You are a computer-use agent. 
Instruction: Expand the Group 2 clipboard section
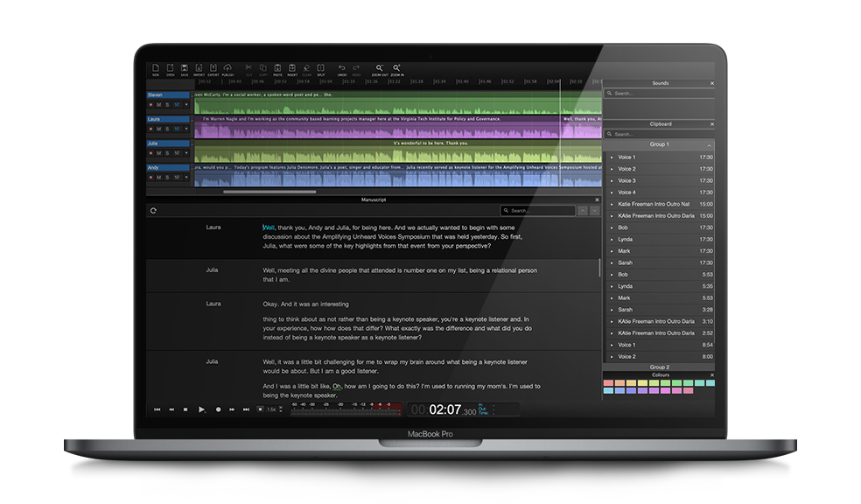tap(659, 367)
